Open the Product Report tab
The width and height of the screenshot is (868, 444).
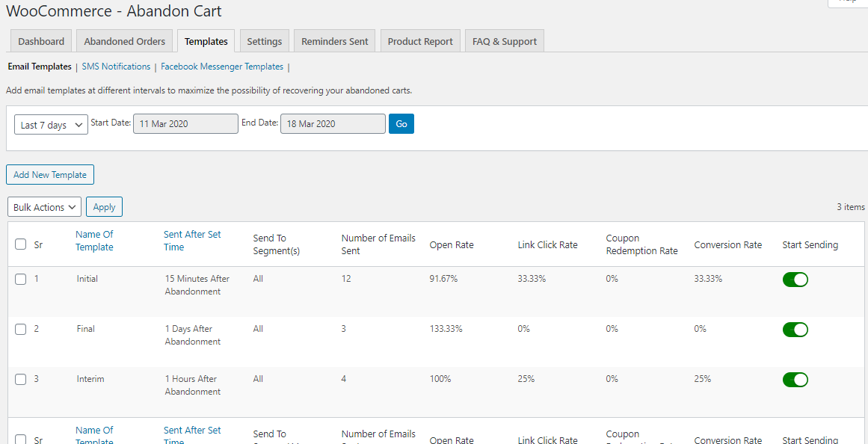420,41
